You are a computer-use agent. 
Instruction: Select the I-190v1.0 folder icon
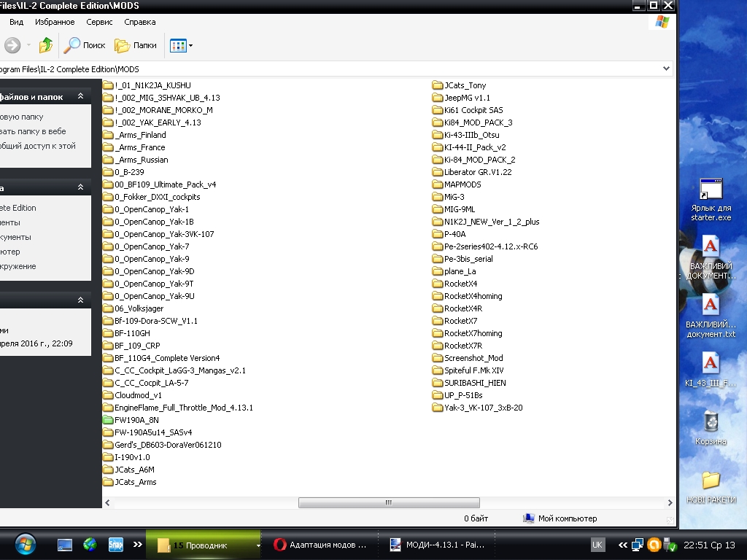coord(108,457)
